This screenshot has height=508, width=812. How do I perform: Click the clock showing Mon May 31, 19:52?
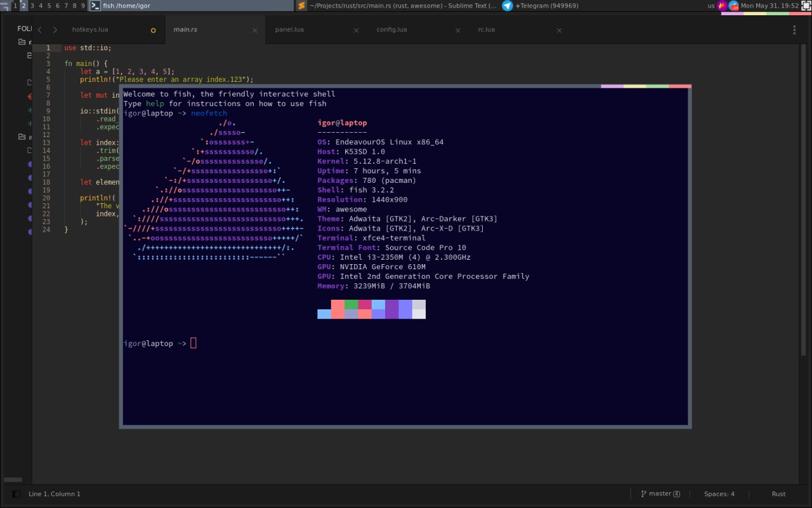[769, 6]
